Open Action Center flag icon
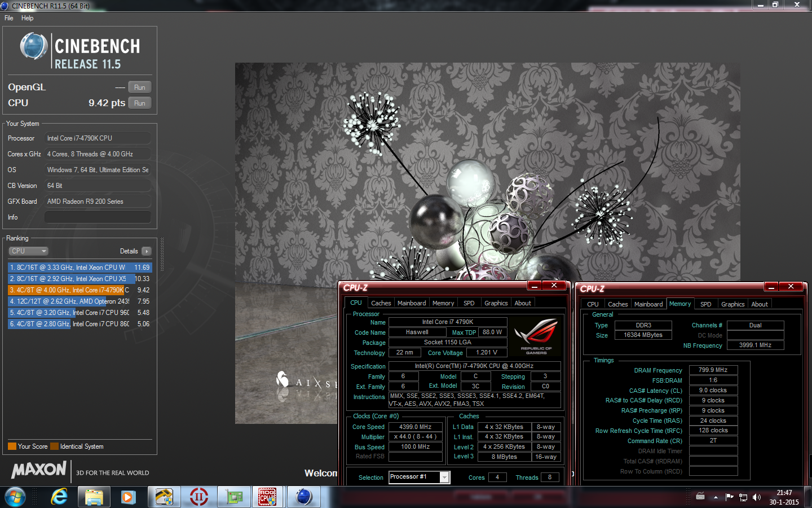The height and width of the screenshot is (508, 812). tap(729, 497)
